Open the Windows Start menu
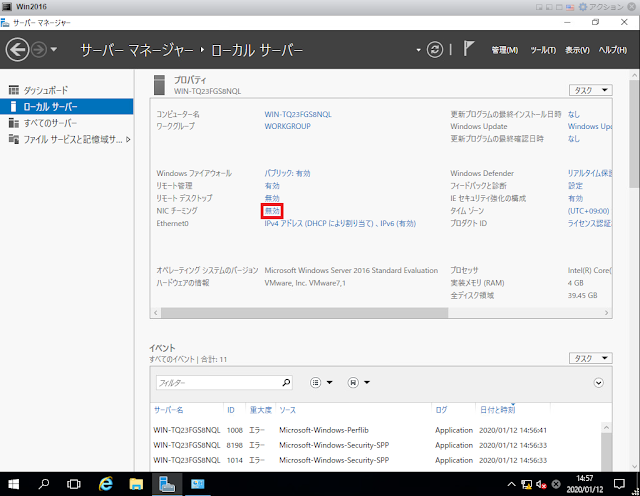 [13, 484]
